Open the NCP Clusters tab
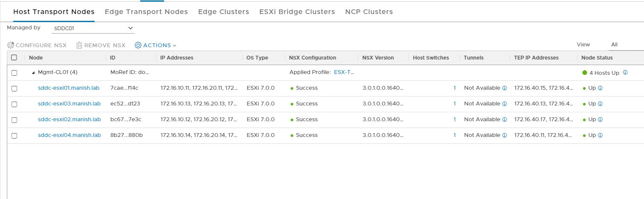Viewport: 644px width, 199px height. [x=369, y=11]
